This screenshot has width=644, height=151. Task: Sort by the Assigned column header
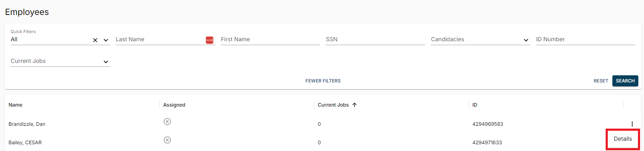[174, 105]
